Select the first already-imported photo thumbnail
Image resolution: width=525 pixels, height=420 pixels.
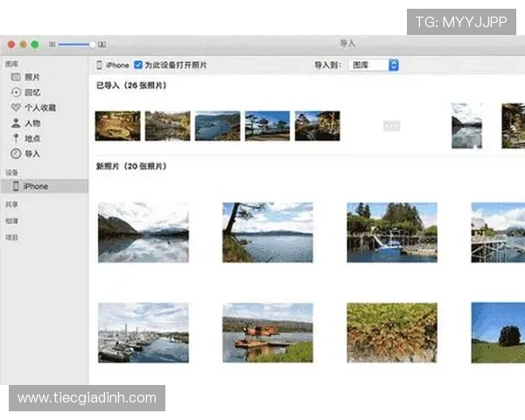pyautogui.click(x=117, y=126)
